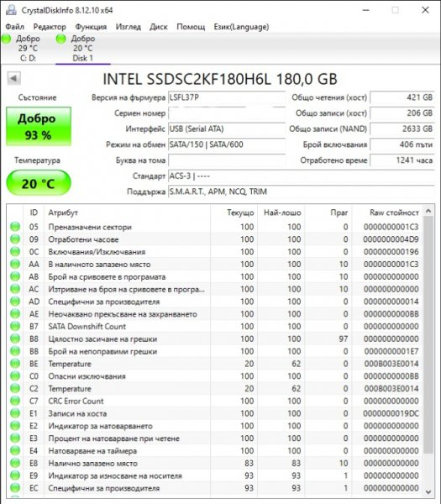Click the 20 °C temperature button
The height and width of the screenshot is (504, 441).
(39, 183)
